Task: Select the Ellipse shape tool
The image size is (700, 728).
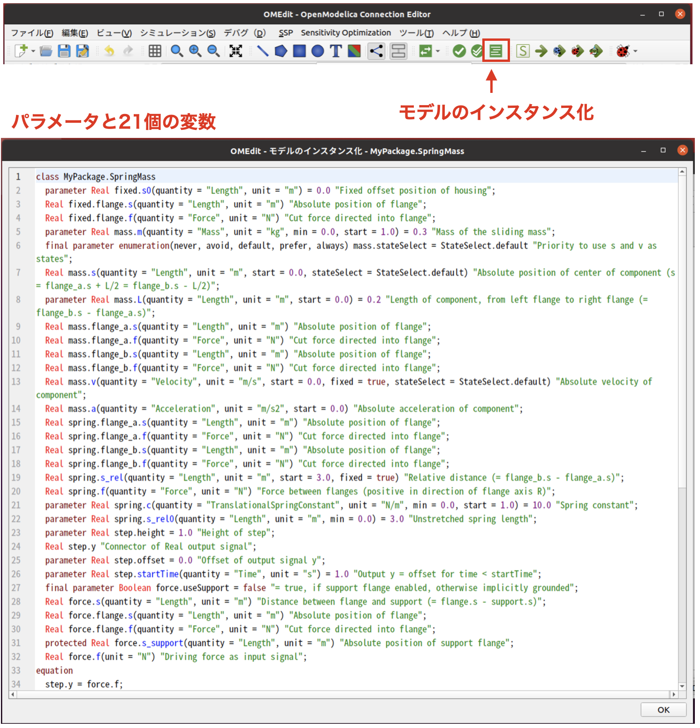Action: 318,51
